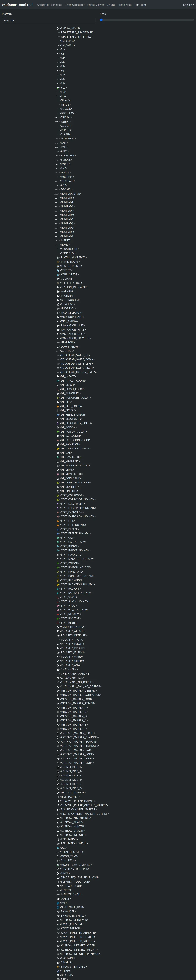Image resolution: width=196 pixels, height=980 pixels.
Task: Click the WARNING icon
Action: click(x=58, y=291)
